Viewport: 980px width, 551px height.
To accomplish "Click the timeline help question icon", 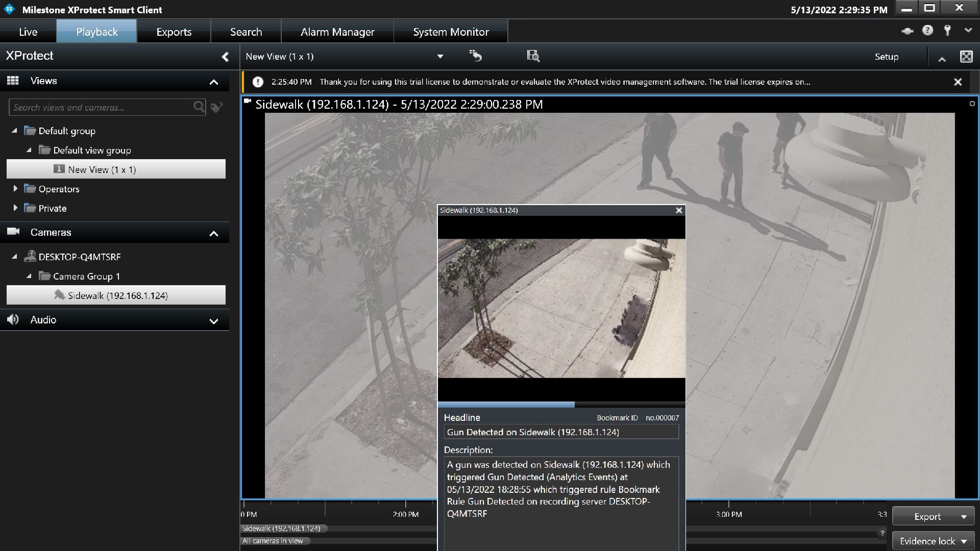I will tap(882, 533).
